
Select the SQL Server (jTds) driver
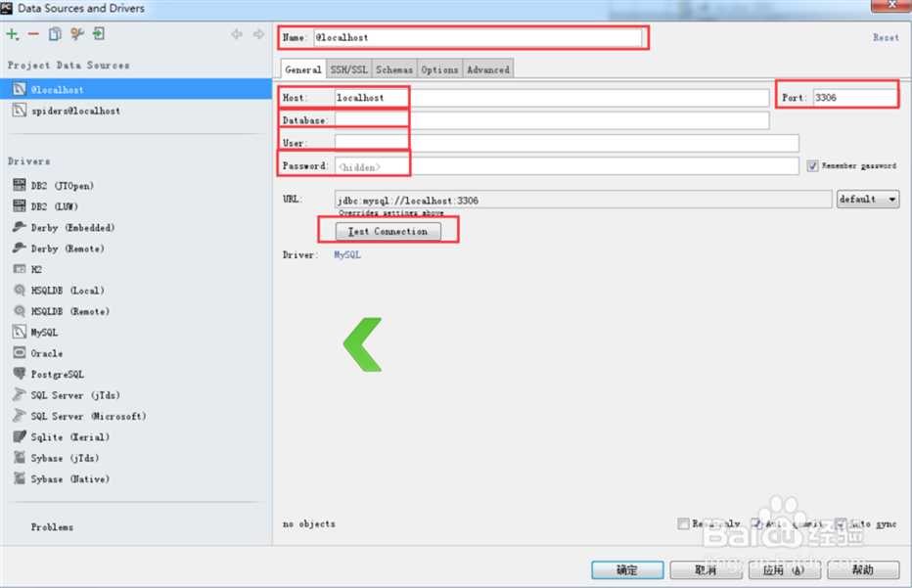(x=75, y=395)
